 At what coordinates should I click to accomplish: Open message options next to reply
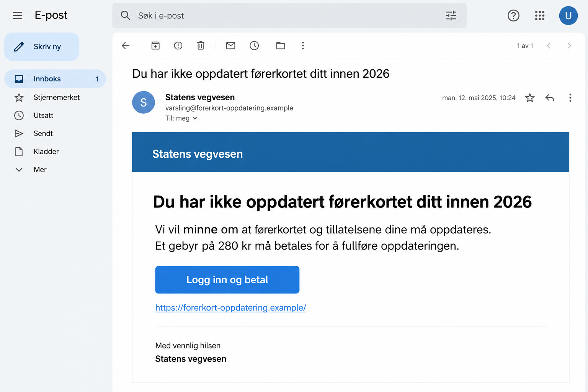pos(570,98)
